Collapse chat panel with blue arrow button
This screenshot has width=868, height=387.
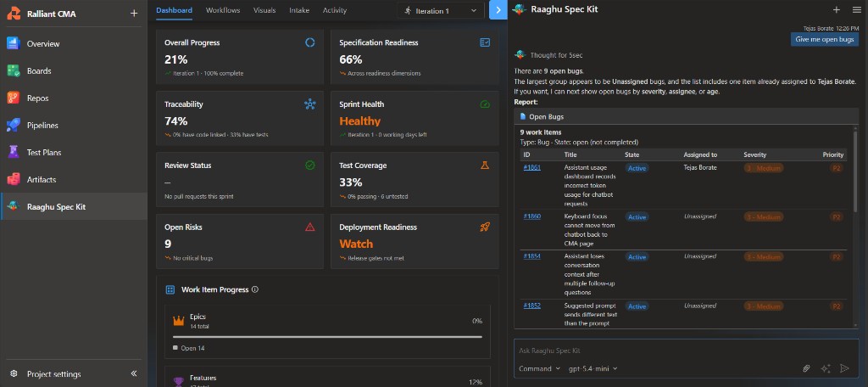pyautogui.click(x=498, y=10)
